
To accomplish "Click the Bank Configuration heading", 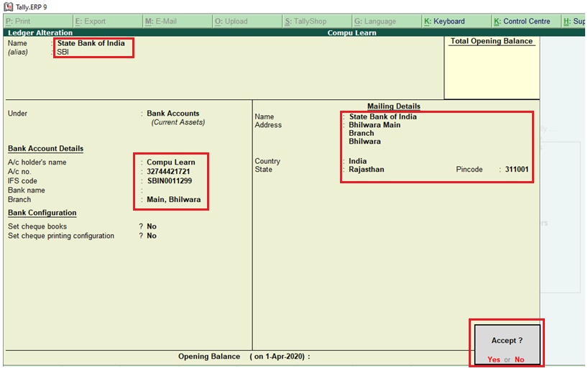I will (x=42, y=213).
